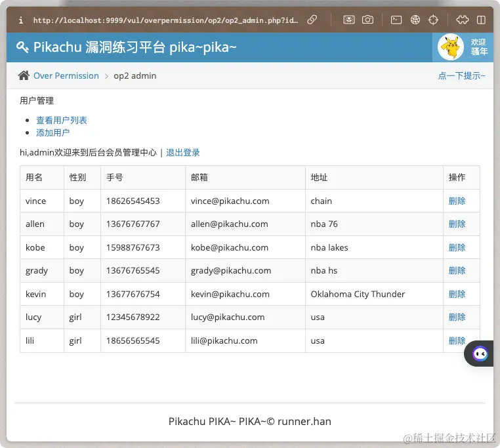The height and width of the screenshot is (448, 500).
Task: Click the floating assistant robot icon
Action: (x=480, y=354)
